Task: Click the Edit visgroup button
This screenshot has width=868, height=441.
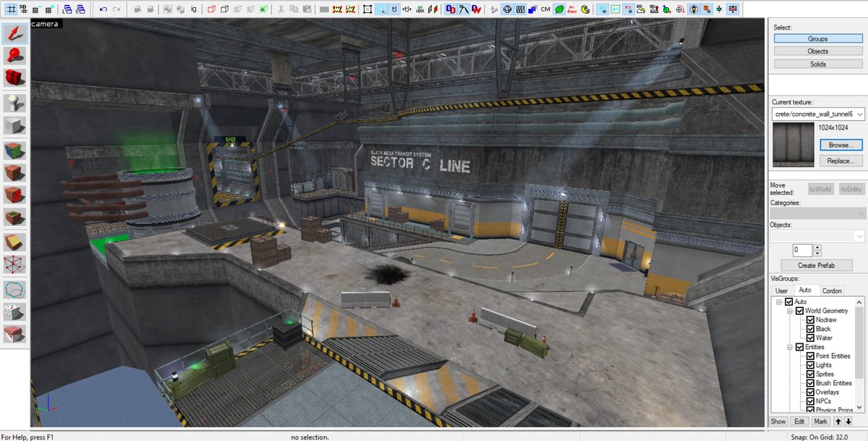Action: [799, 421]
